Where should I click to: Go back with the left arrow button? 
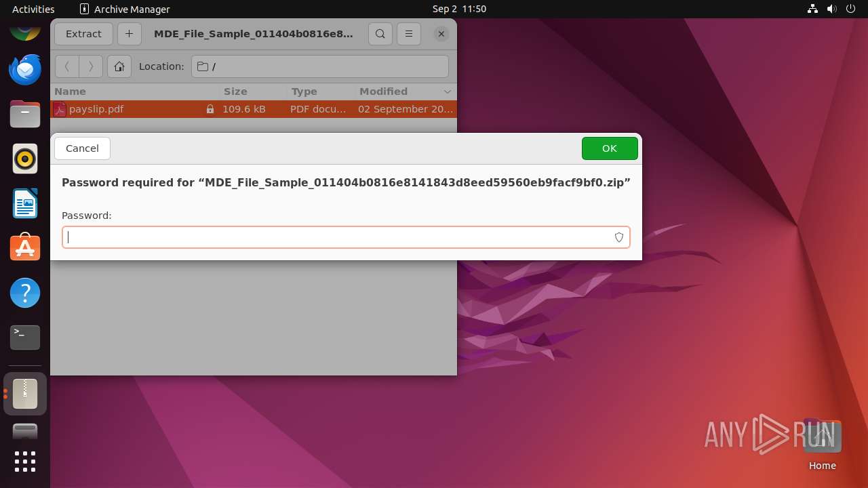coord(66,66)
